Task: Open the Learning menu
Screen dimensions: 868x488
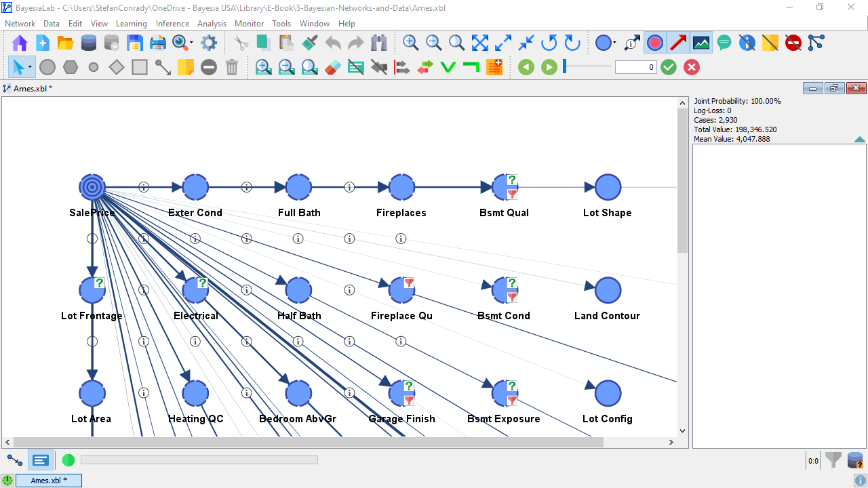Action: (x=132, y=23)
